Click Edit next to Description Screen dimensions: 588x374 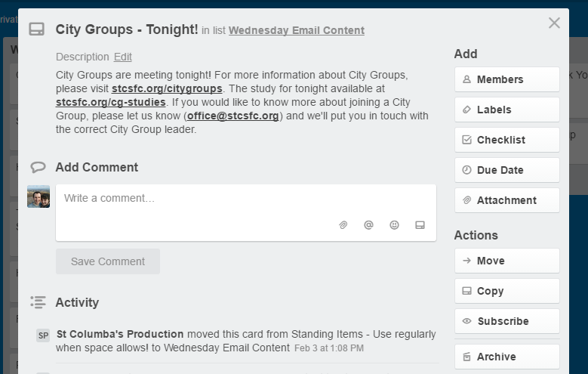pos(122,57)
